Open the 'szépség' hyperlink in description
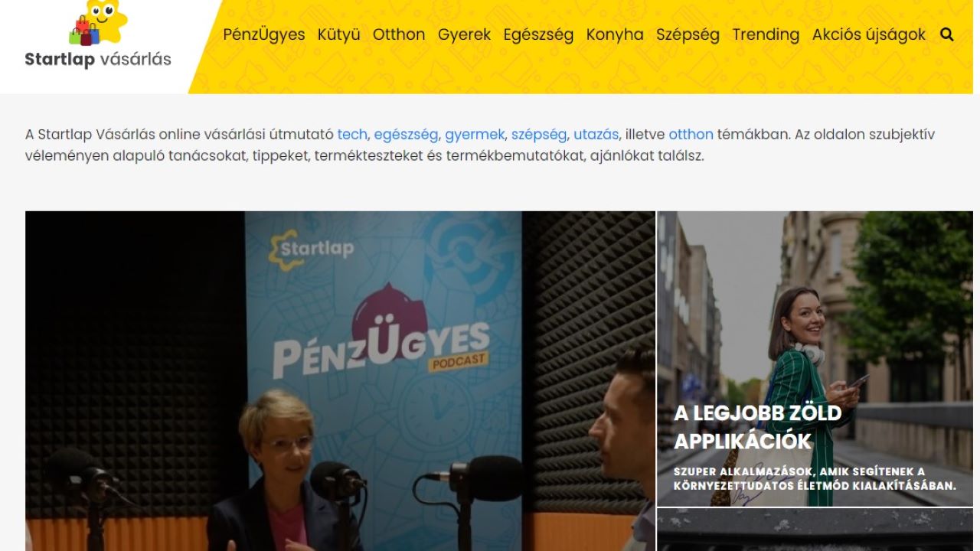 click(x=539, y=135)
